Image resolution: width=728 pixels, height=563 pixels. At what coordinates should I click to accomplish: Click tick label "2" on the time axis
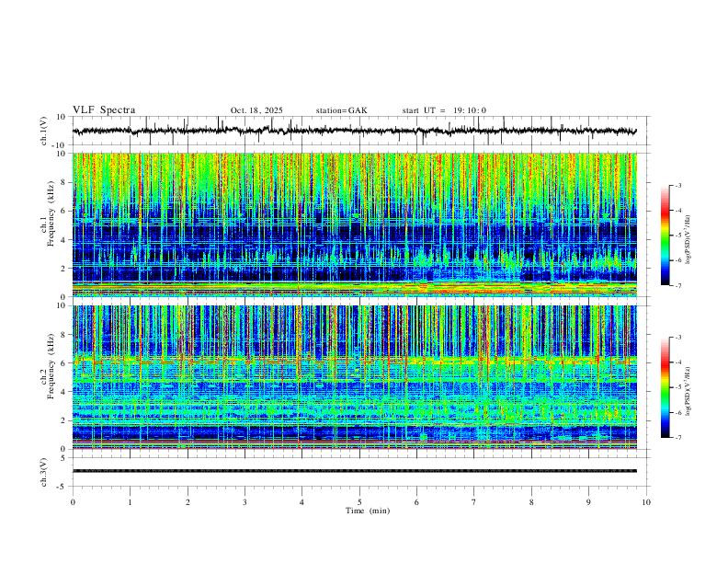[x=188, y=502]
